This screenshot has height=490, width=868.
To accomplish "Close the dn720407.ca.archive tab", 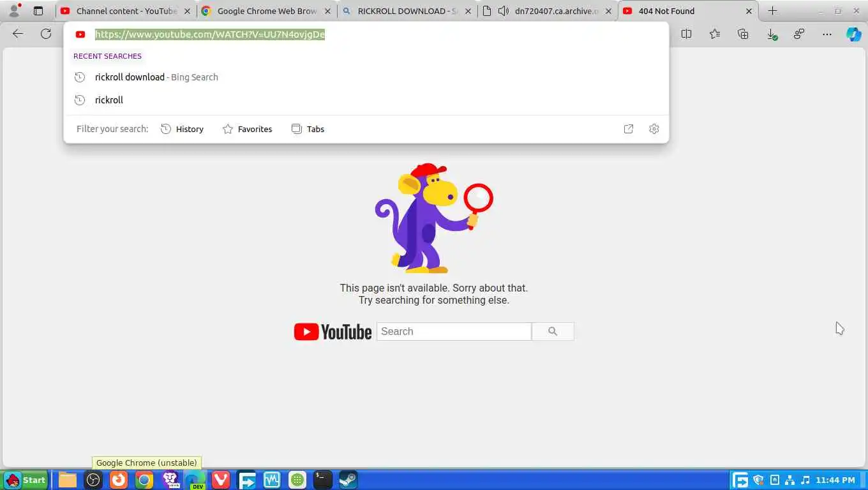I will (x=608, y=11).
